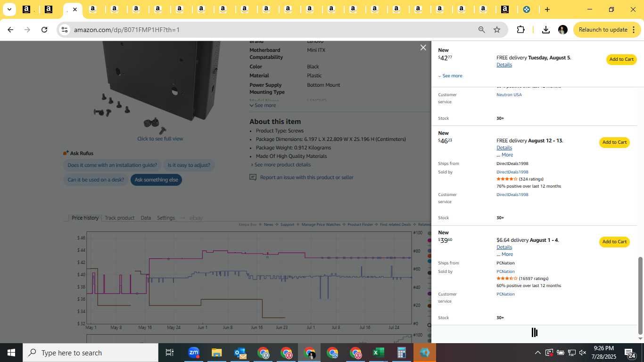Open site information icon in address bar
Image resolution: width=644 pixels, height=362 pixels.
[x=65, y=30]
